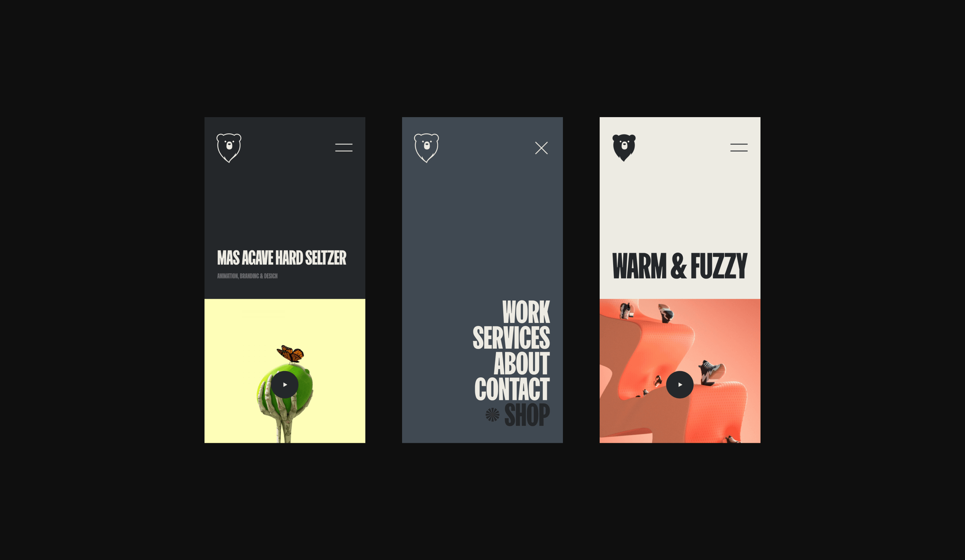965x560 pixels.
Task: Select the orange 3D sculpture thumbnail
Action: 680,371
